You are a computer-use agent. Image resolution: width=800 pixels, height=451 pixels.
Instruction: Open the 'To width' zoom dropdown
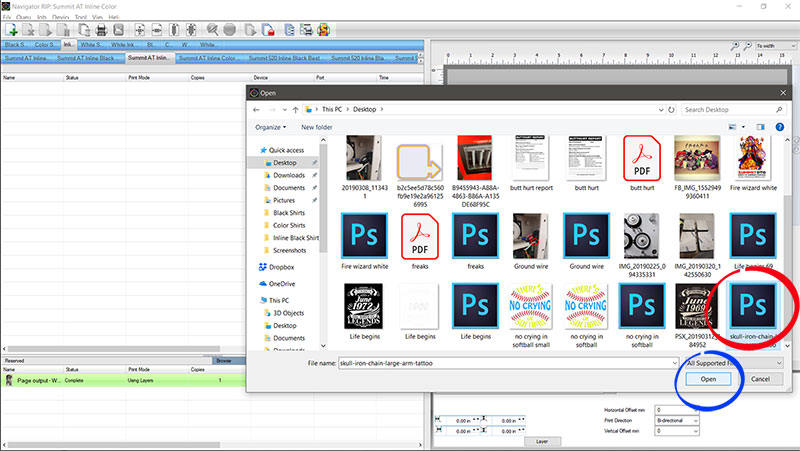pos(776,46)
